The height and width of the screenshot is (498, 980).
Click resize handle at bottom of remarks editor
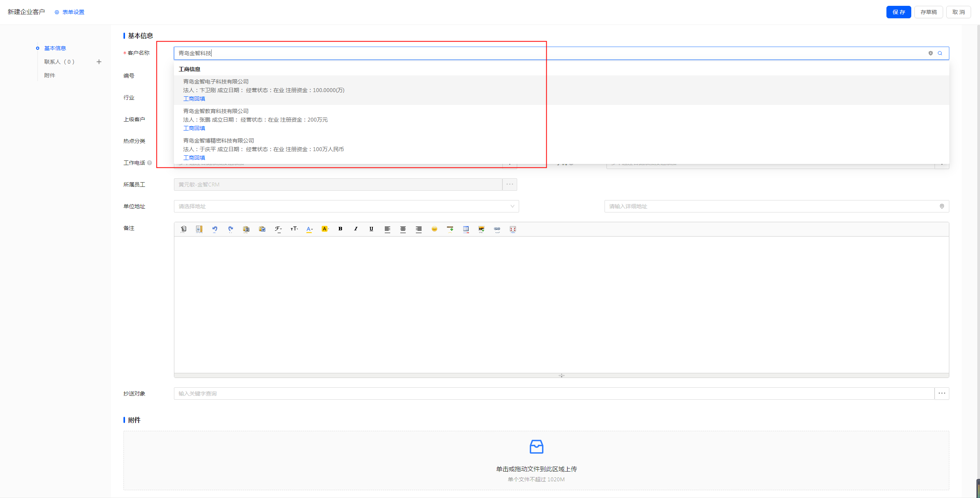click(x=561, y=376)
